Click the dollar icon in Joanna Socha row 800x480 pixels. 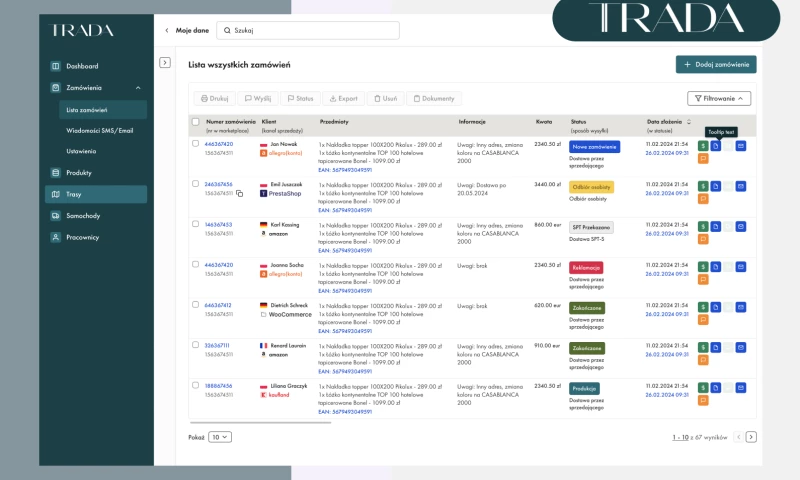click(x=703, y=267)
